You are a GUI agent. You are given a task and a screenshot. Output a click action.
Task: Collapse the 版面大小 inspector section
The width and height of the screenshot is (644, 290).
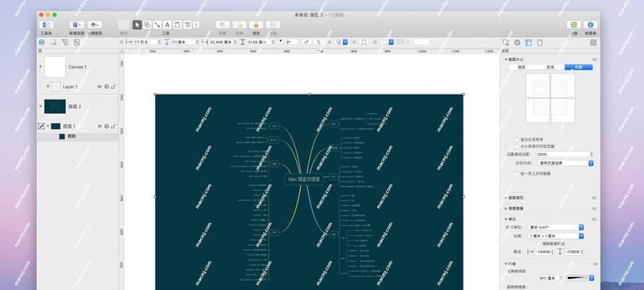pyautogui.click(x=506, y=59)
